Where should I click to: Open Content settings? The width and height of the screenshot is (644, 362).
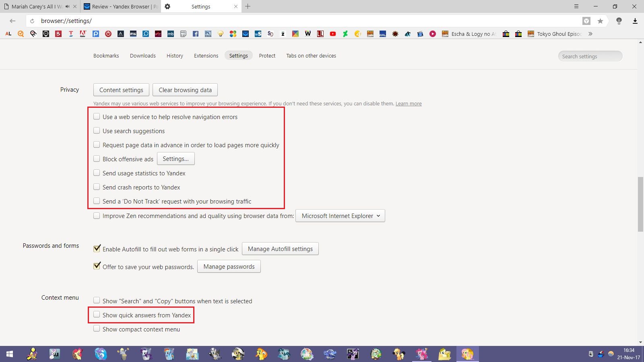click(121, 90)
